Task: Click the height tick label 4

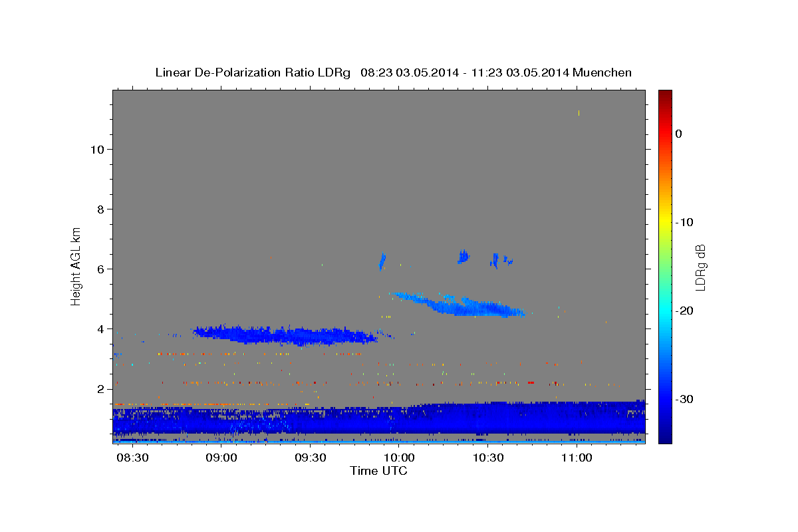Action: tap(100, 329)
